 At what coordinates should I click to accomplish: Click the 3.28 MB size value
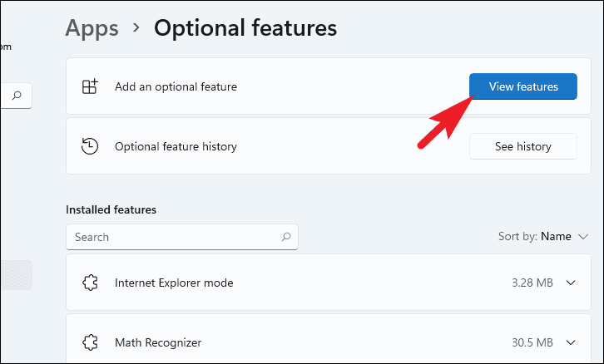[x=532, y=283]
